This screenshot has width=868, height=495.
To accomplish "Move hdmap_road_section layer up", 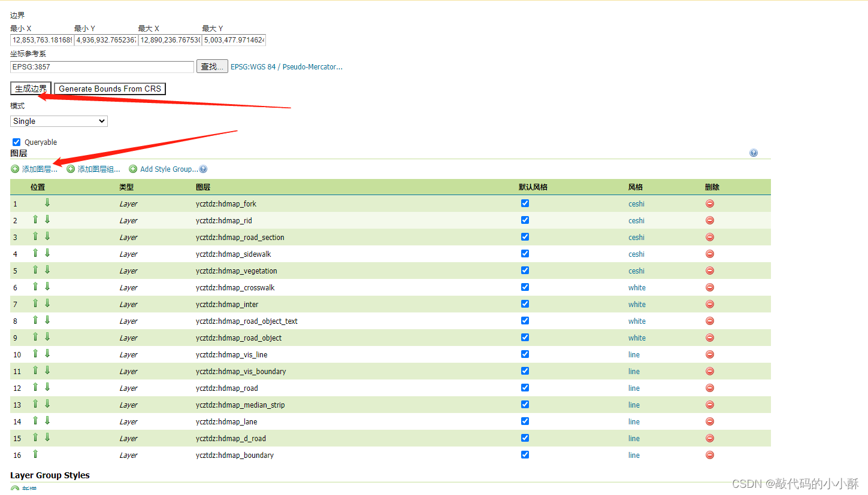I will point(35,236).
